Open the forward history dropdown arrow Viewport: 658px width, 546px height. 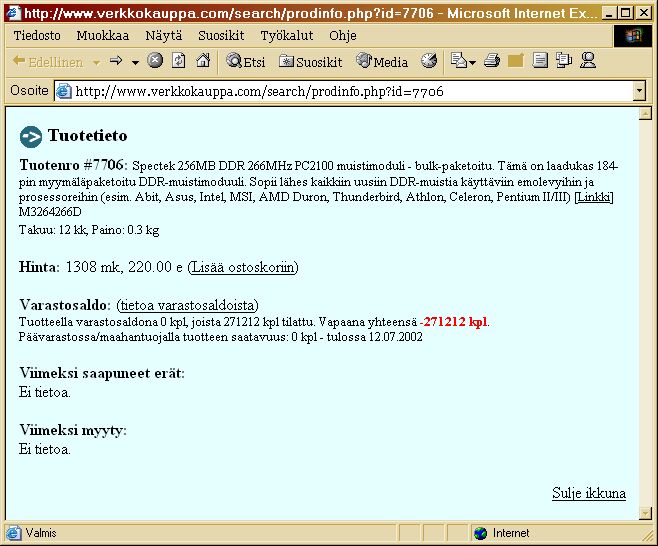(135, 63)
